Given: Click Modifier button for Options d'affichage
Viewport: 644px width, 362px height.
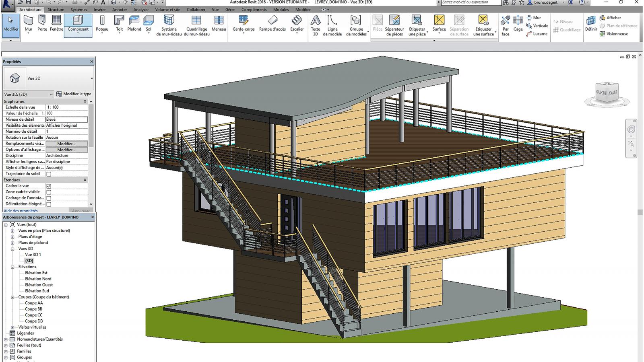Looking at the screenshot, I should 66,150.
